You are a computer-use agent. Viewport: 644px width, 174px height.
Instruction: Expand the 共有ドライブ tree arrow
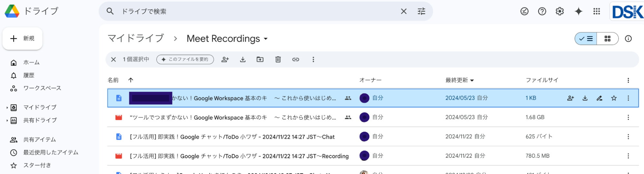coord(7,120)
